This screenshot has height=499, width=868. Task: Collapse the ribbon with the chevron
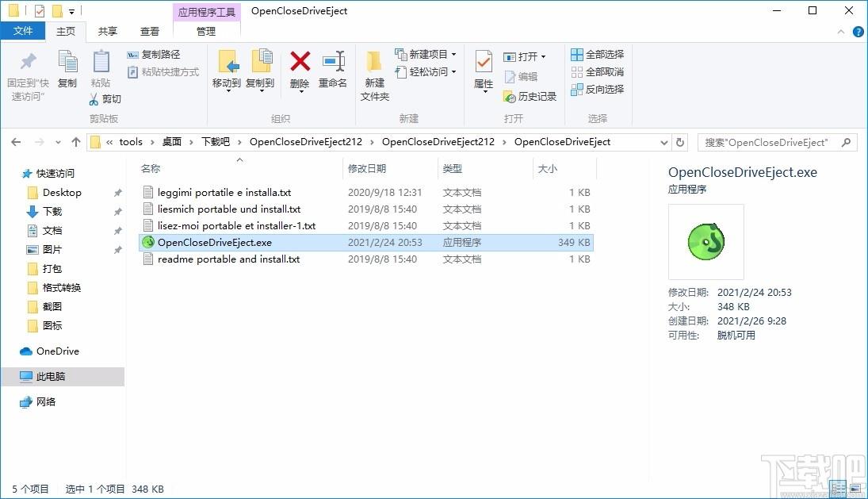[x=841, y=32]
